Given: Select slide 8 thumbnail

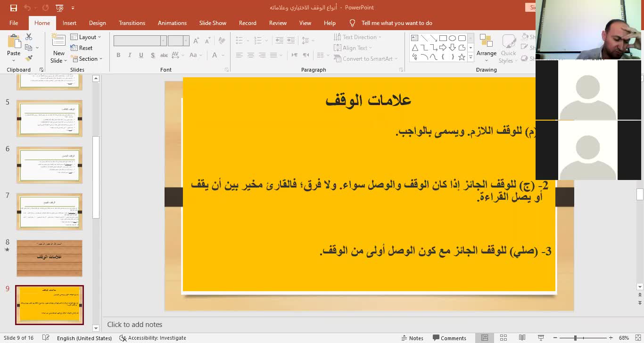Looking at the screenshot, I should [x=50, y=258].
